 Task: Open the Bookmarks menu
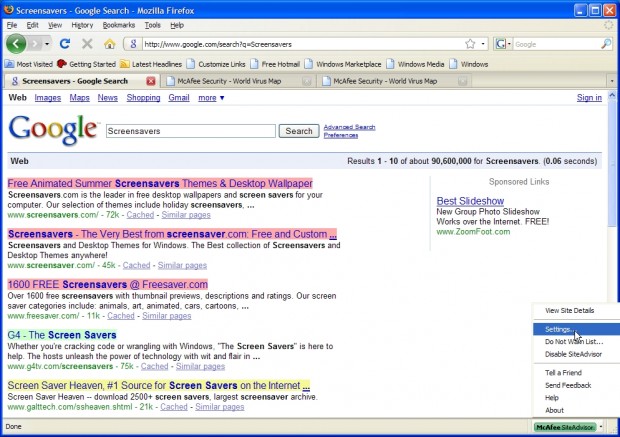(119, 25)
